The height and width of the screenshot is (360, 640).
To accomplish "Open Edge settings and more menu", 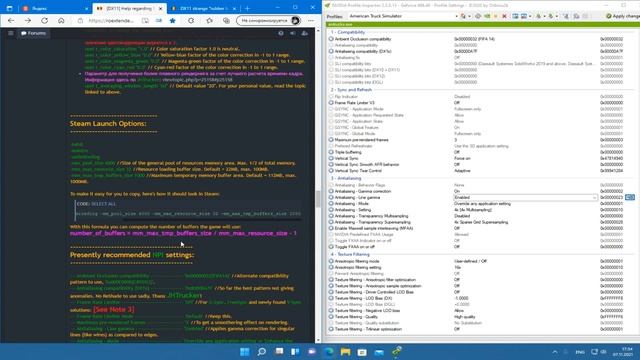I will tap(311, 20).
